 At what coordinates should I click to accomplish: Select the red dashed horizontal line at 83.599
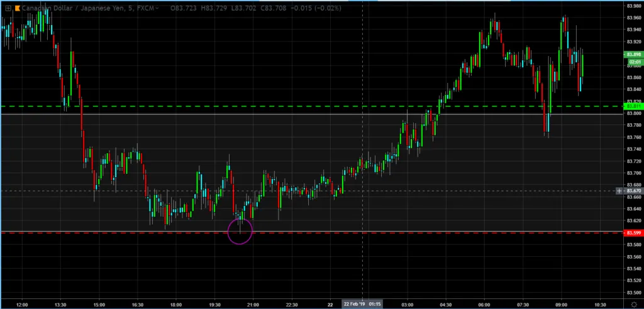tap(311, 232)
